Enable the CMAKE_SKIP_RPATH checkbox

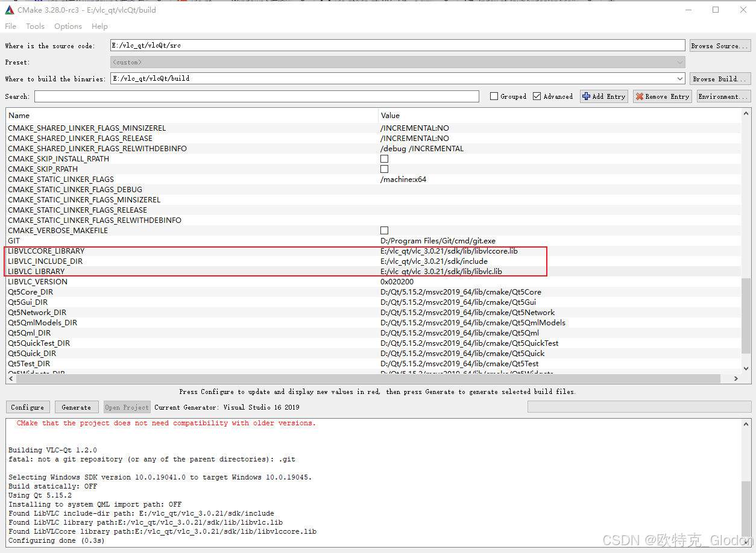pyautogui.click(x=384, y=169)
